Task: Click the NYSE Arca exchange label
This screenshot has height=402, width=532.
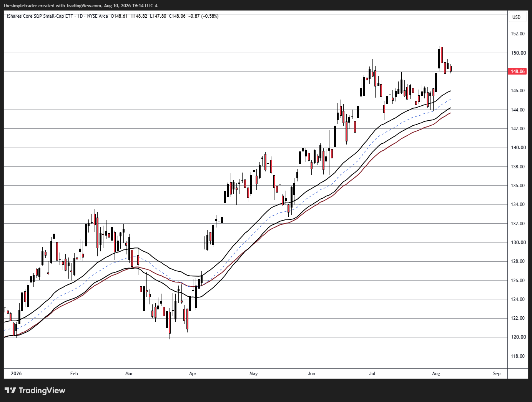Action: 98,16
